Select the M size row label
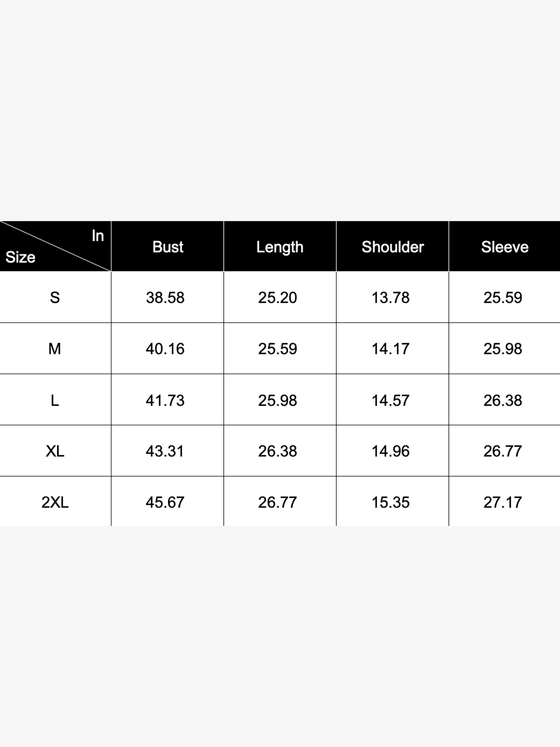The height and width of the screenshot is (747, 560). tap(55, 349)
